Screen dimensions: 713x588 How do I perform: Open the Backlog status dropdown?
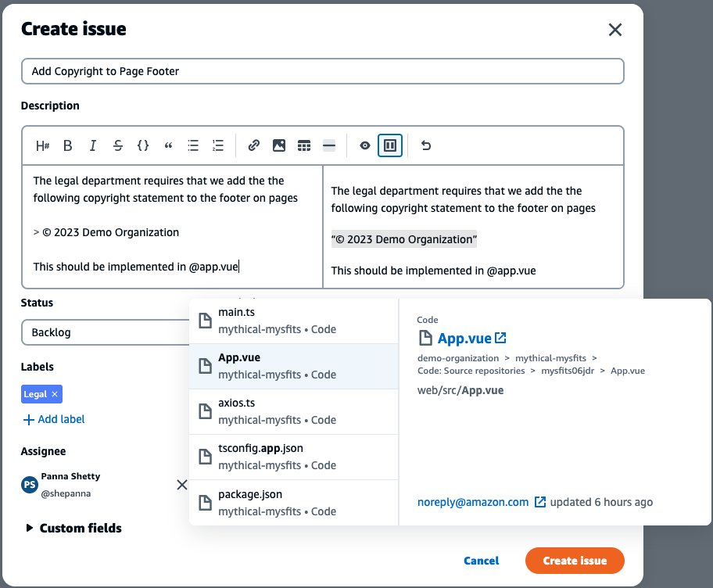point(102,332)
